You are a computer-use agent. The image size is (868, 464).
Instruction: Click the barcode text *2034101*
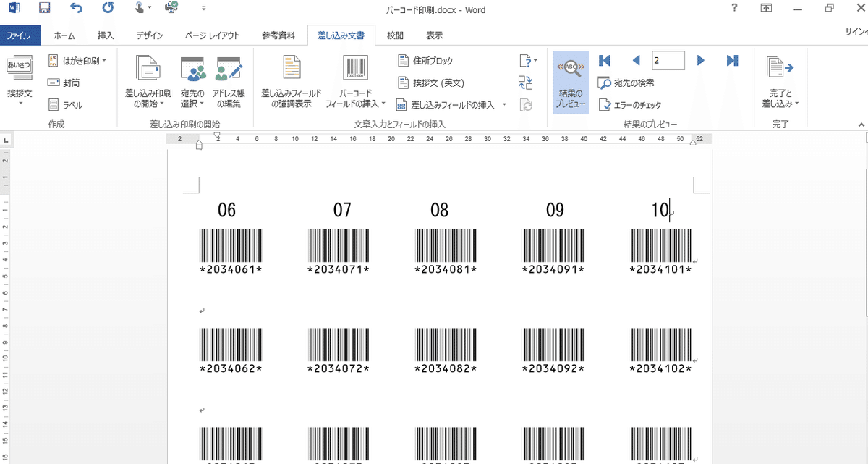pyautogui.click(x=660, y=270)
